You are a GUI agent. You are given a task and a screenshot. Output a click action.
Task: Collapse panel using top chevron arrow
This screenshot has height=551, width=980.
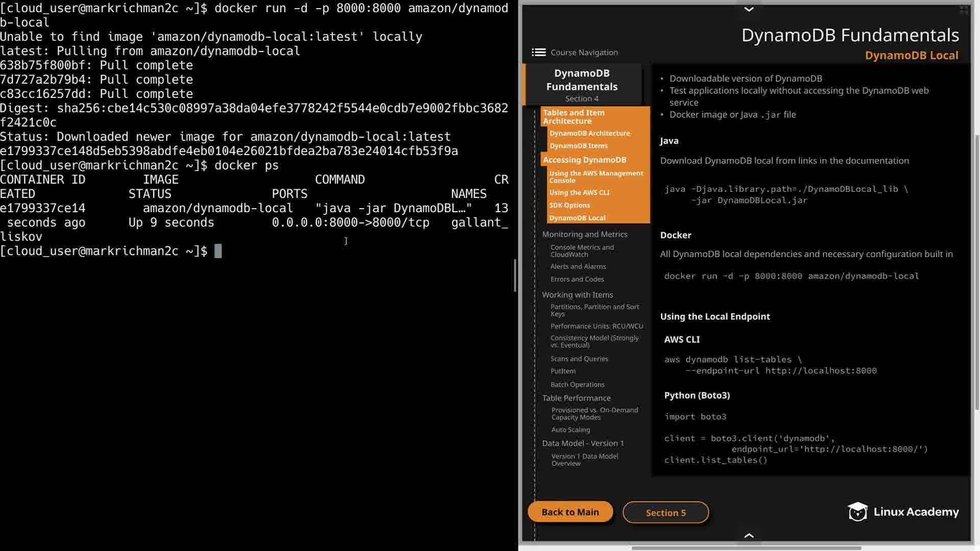point(749,9)
